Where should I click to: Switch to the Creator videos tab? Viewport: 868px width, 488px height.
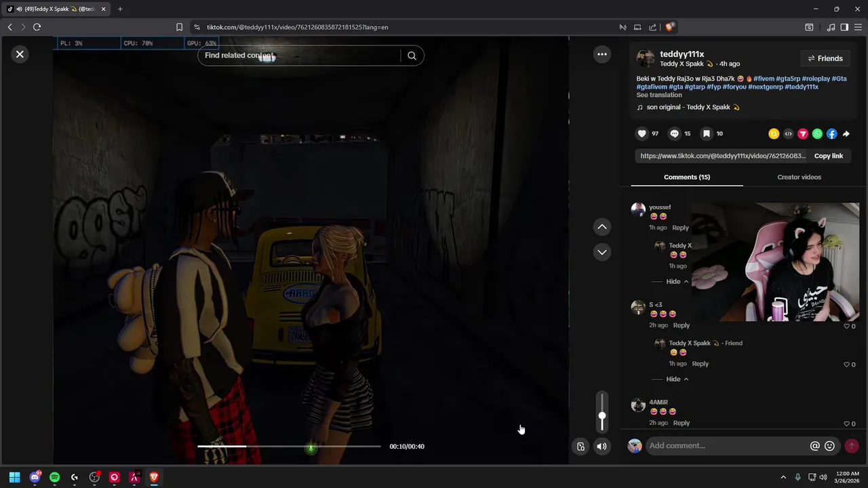pyautogui.click(x=799, y=177)
